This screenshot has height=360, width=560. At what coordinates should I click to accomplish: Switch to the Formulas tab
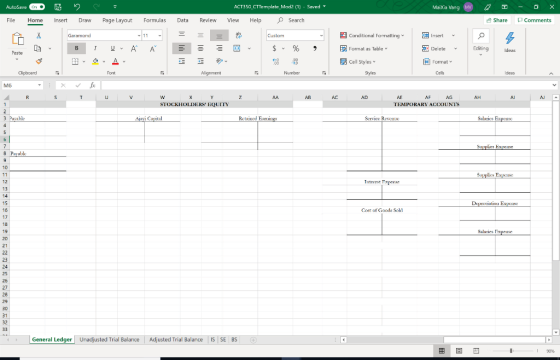[155, 20]
